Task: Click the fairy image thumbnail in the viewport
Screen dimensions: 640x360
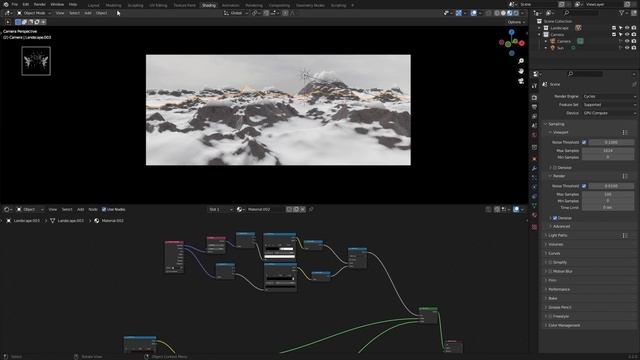Action: tap(36, 61)
